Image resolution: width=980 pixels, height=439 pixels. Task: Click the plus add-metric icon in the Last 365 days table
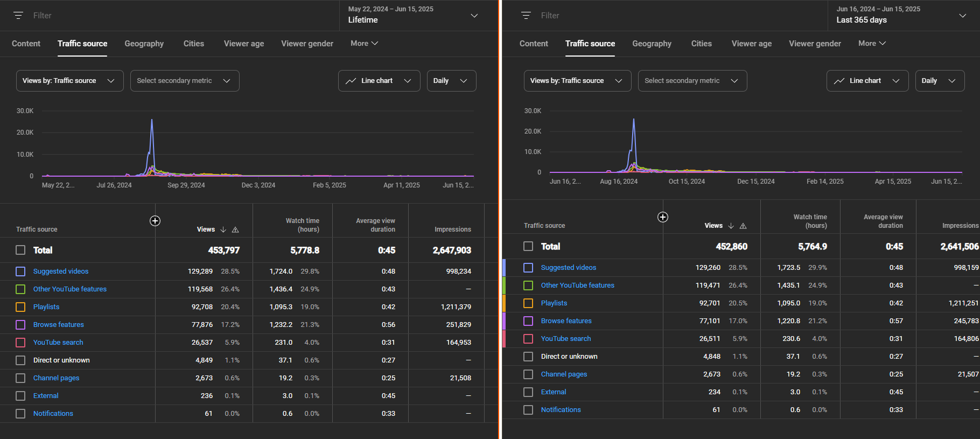pyautogui.click(x=663, y=217)
